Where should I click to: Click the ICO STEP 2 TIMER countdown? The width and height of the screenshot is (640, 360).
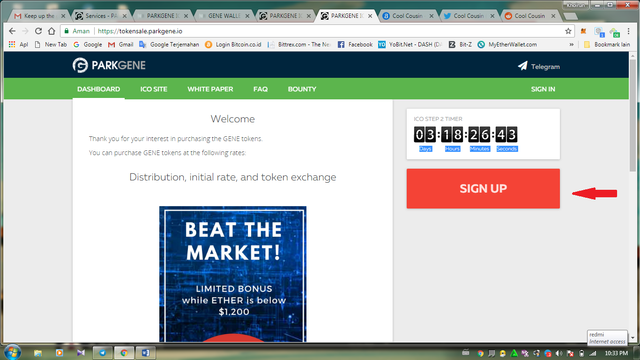point(466,135)
